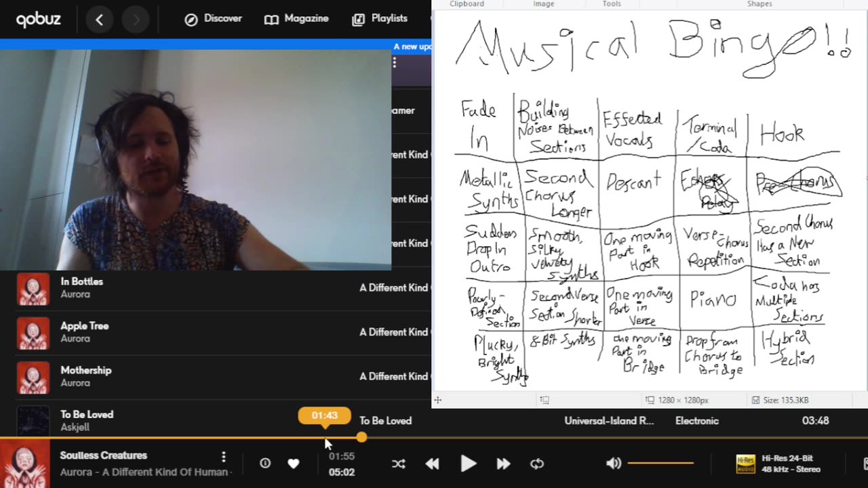Viewport: 868px width, 488px height.
Task: Go back with the left arrow button
Action: tap(99, 20)
